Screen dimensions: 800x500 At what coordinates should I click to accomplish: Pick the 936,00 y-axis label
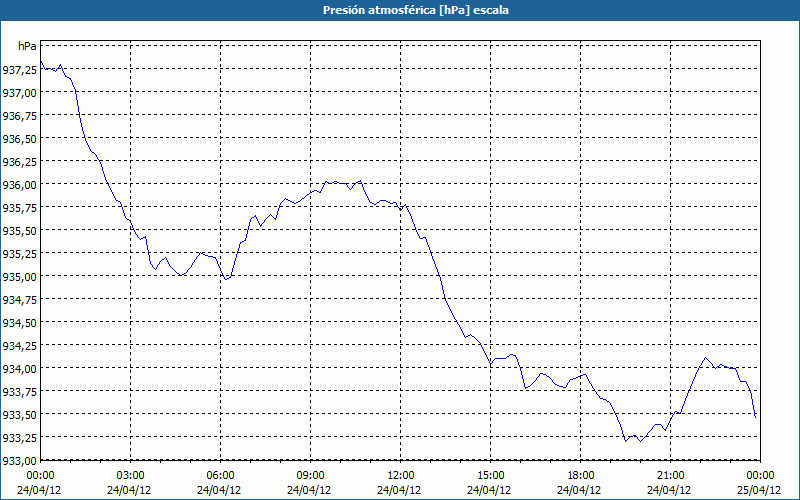pyautogui.click(x=20, y=185)
